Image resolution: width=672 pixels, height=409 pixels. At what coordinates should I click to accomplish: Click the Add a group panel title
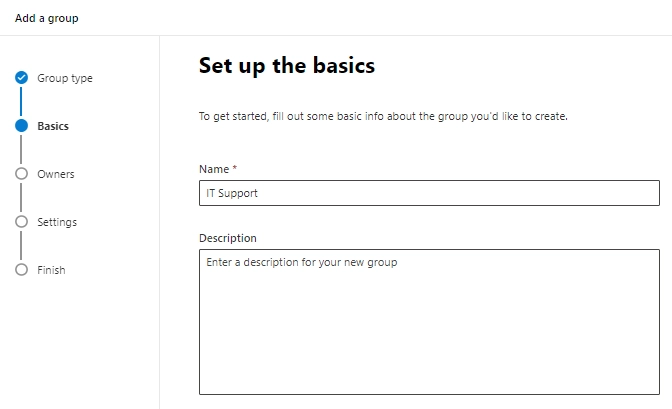tap(47, 18)
